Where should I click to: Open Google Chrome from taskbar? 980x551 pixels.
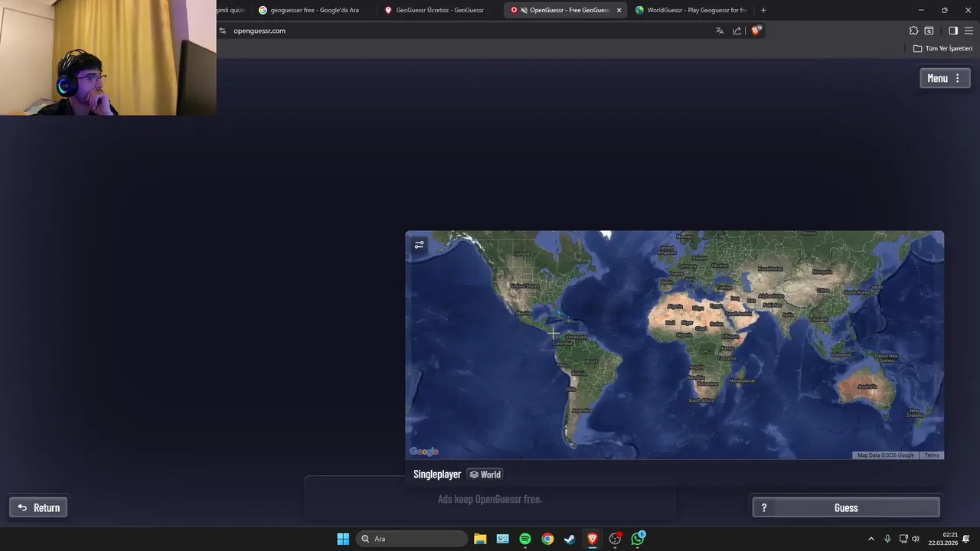(547, 539)
